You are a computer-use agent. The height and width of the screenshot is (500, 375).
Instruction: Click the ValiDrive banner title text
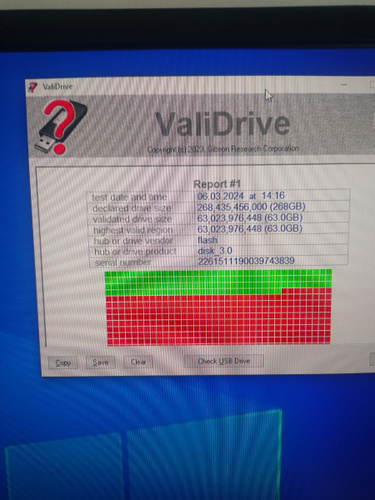click(223, 124)
